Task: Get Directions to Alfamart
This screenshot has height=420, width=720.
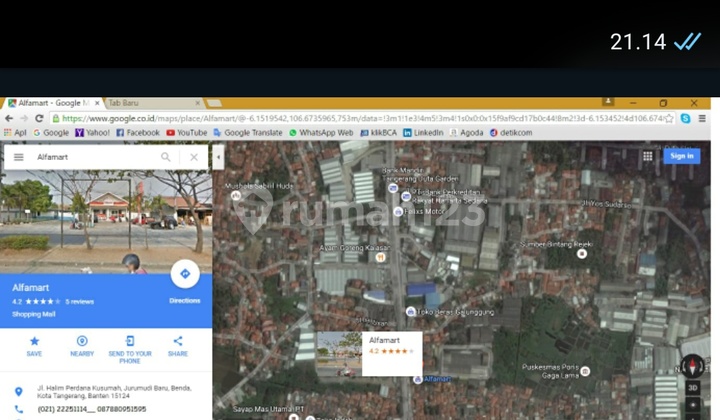Action: pyautogui.click(x=184, y=275)
